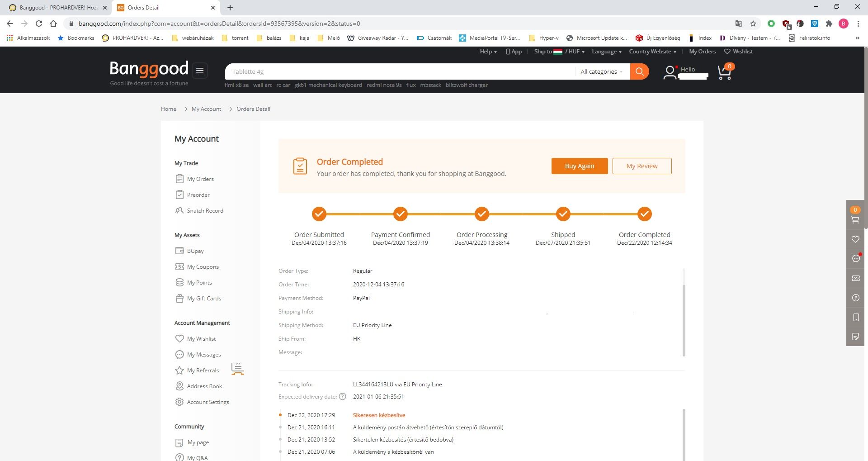Open All categories search dropdown
Screen dimensions: 868x461
click(601, 71)
